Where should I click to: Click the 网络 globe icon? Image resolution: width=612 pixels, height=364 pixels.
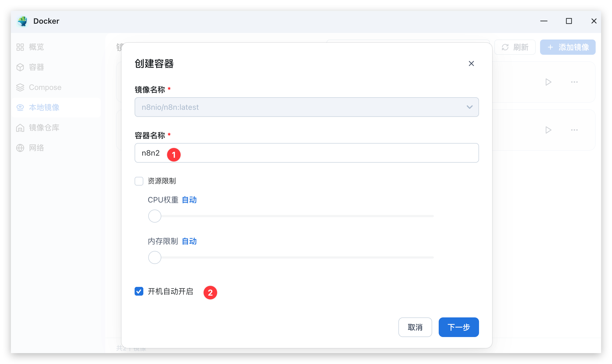coord(20,148)
